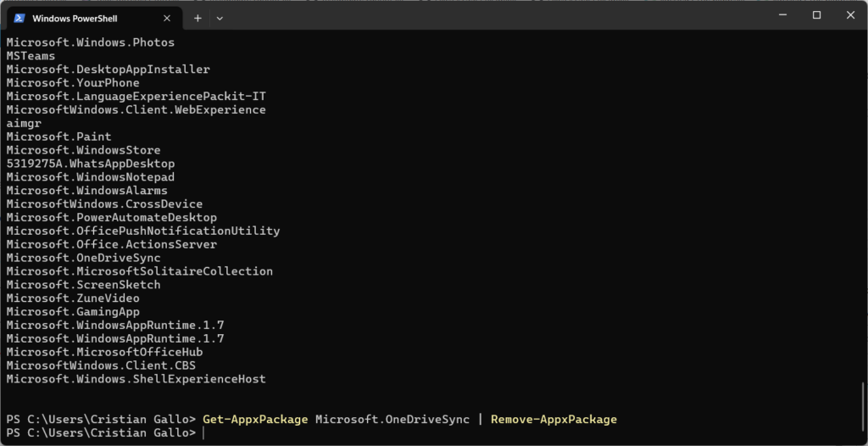
Task: Minimize the terminal window
Action: click(779, 15)
